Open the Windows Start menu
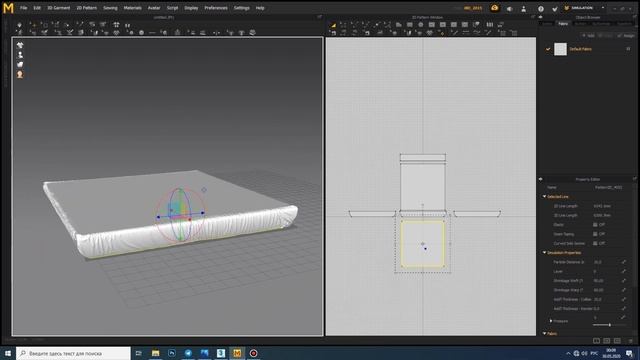 click(8, 353)
